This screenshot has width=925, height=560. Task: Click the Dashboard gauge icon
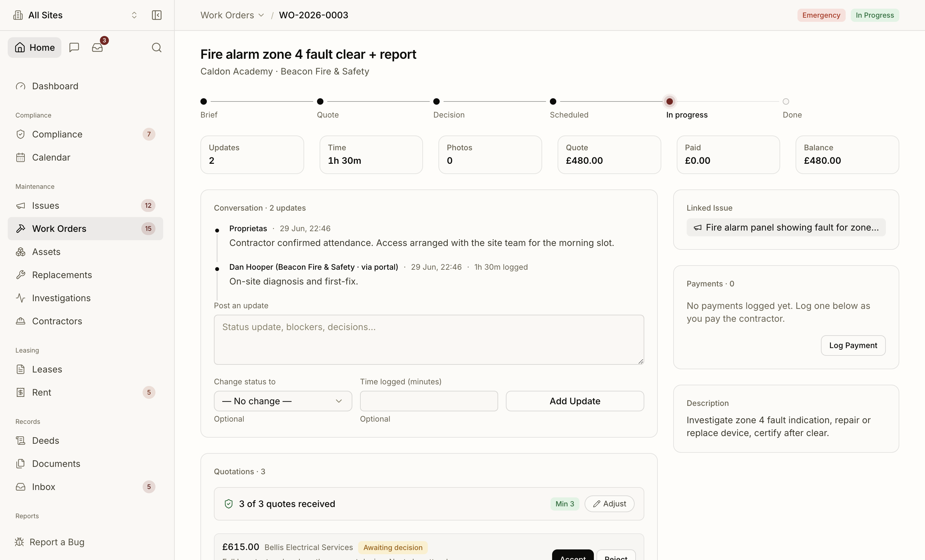(21, 86)
